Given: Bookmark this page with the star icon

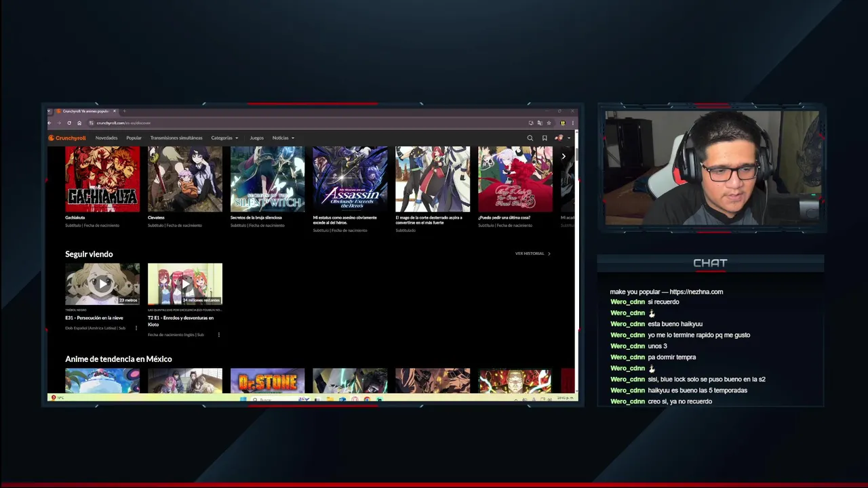Looking at the screenshot, I should 549,123.
